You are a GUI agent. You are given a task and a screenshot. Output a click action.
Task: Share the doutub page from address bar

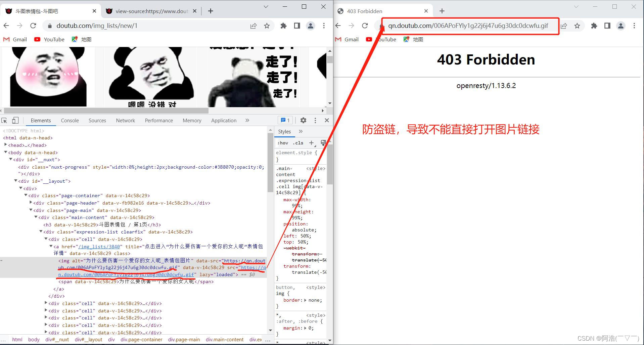pyautogui.click(x=254, y=26)
